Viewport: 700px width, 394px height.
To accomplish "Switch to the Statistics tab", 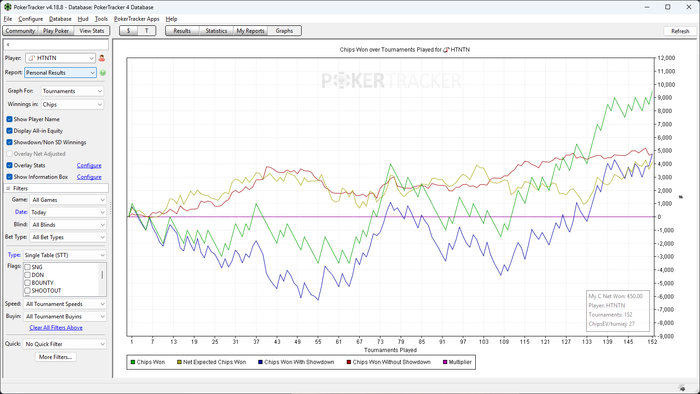I will (216, 31).
